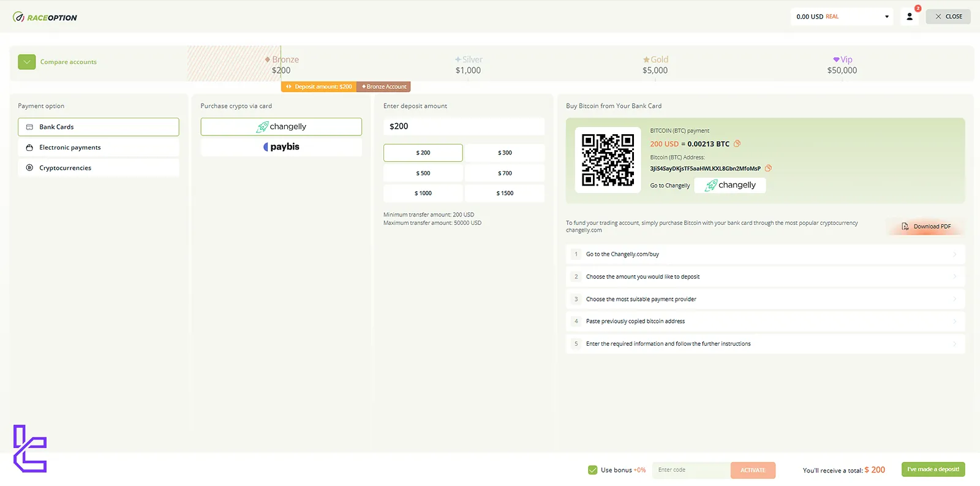Screen dimensions: 980x486
Task: Select the Cryptocurrencies coin icon
Action: coord(29,168)
